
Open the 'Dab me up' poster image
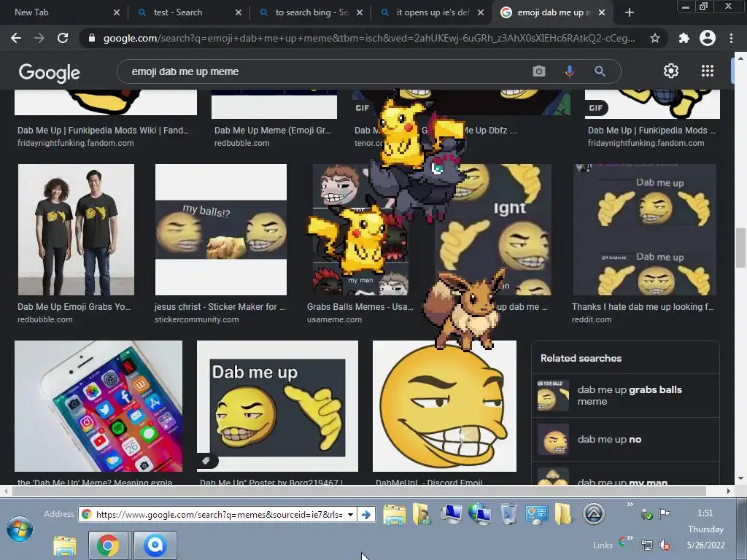(277, 405)
